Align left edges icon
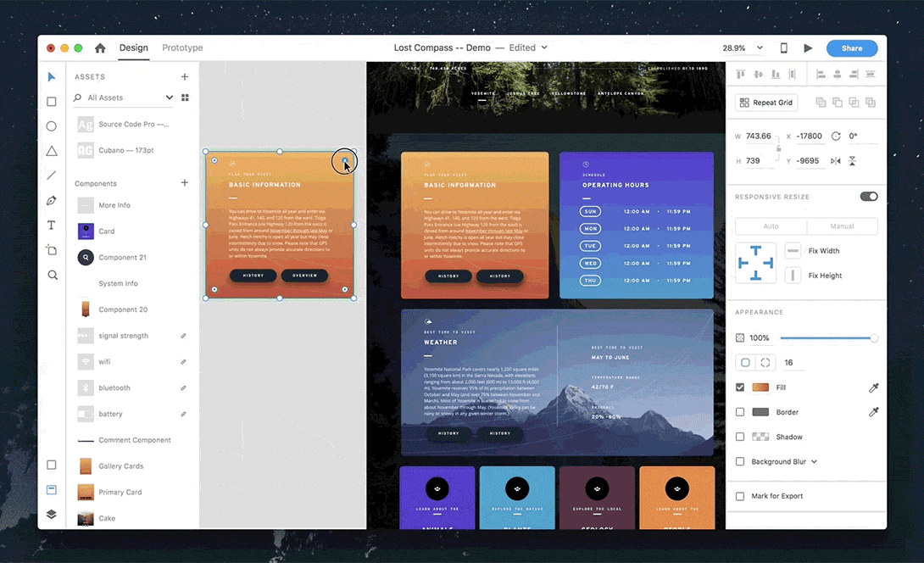Screen dimensions: 924x563 tap(821, 75)
